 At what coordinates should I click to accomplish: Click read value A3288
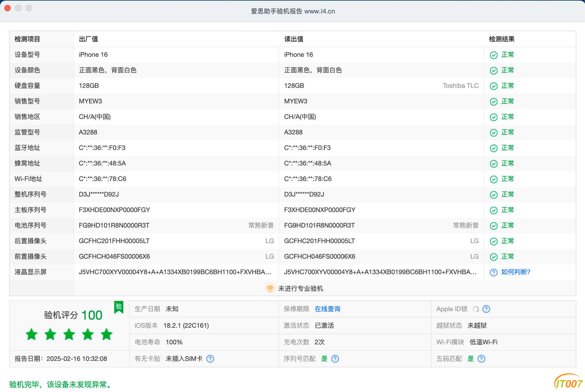293,132
